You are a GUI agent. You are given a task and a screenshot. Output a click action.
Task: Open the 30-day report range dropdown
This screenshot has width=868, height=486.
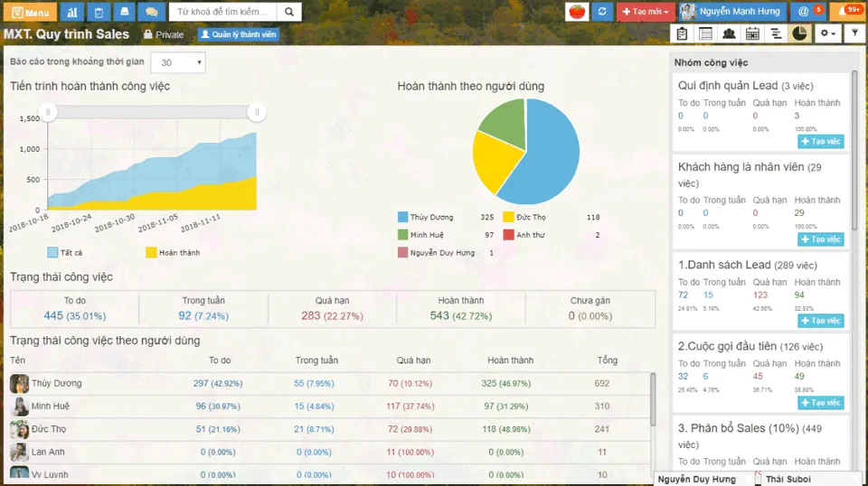pos(178,62)
